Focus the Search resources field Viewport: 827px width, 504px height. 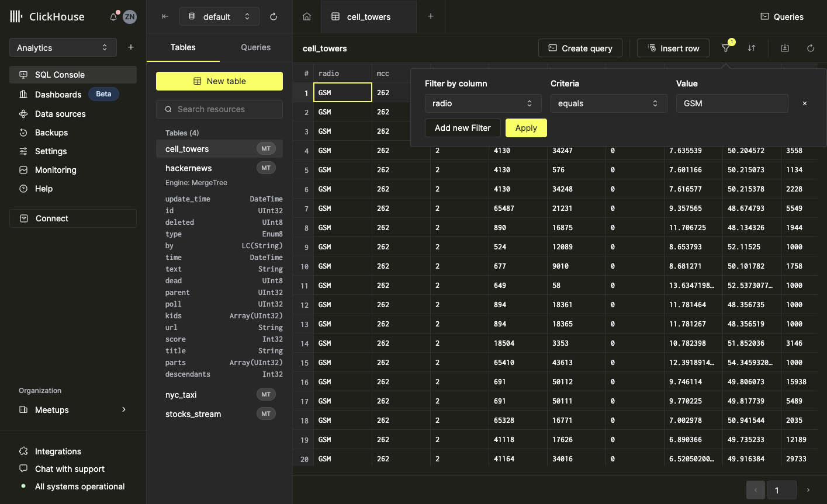click(x=219, y=109)
